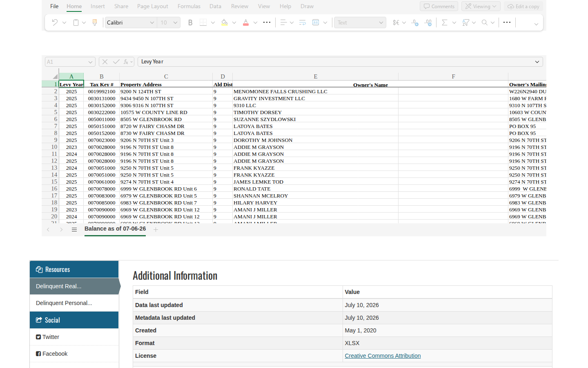
Task: Go to previous sheet arrow
Action: 48,230
